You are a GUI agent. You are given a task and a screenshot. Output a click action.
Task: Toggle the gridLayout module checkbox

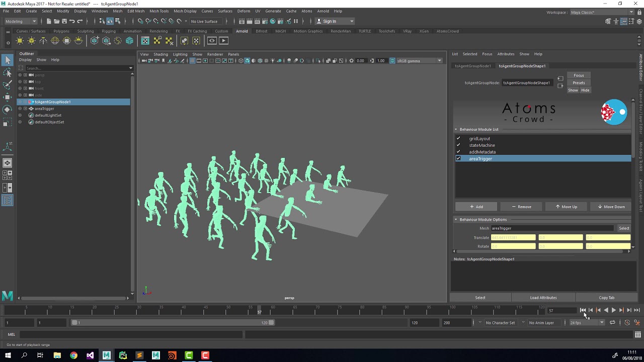458,138
